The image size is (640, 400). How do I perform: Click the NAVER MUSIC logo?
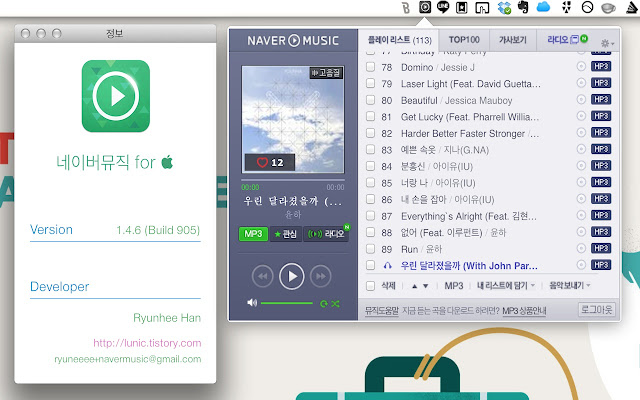(x=293, y=40)
